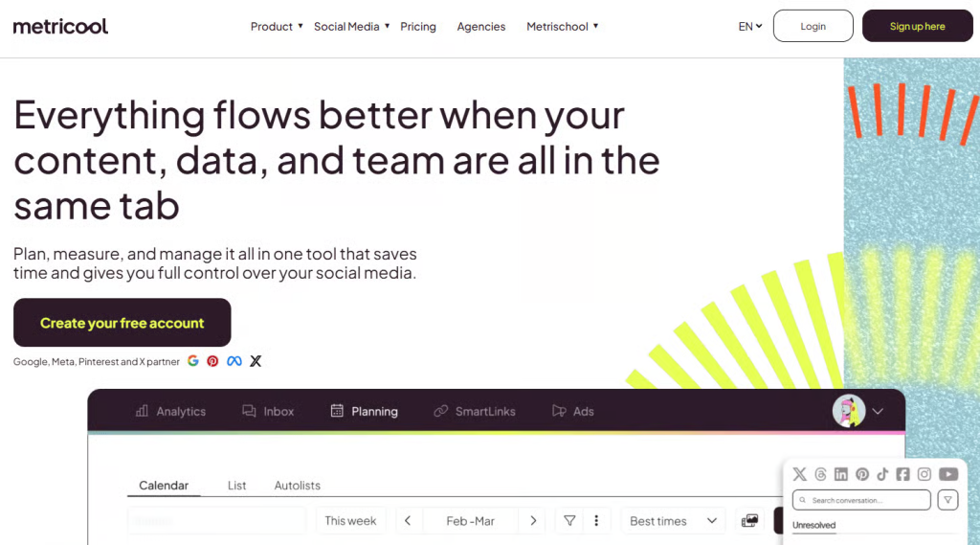The height and width of the screenshot is (545, 980).
Task: Expand the Product menu
Action: pos(277,27)
